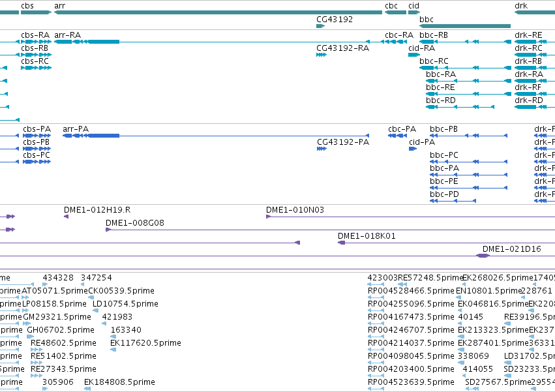Viewport: 555px width, 392px height.
Task: Select EST 421983
Action: point(104,324)
